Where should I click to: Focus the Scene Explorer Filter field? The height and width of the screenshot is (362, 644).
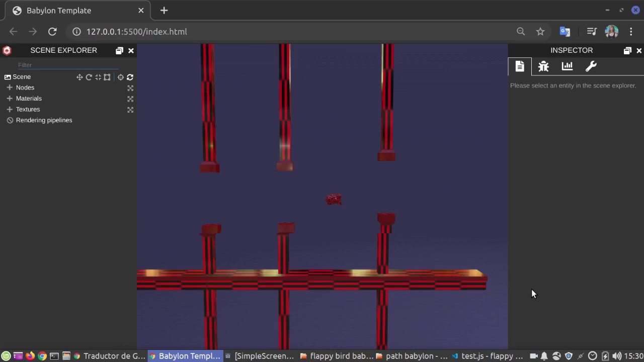click(x=68, y=65)
